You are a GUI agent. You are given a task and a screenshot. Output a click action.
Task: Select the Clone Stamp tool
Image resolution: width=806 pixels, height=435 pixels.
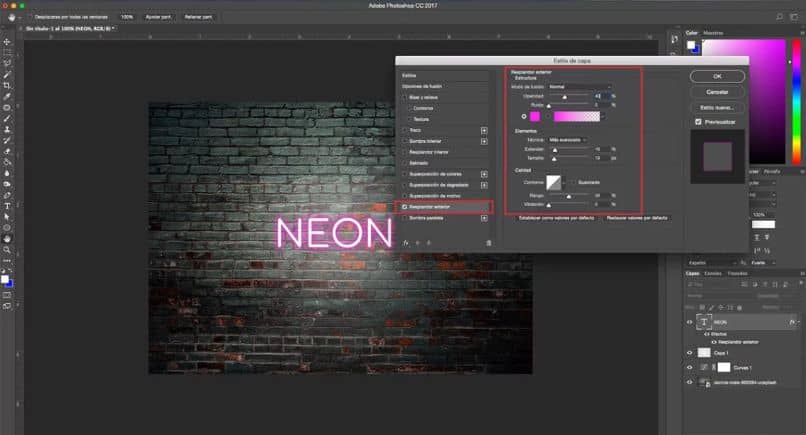click(x=7, y=129)
